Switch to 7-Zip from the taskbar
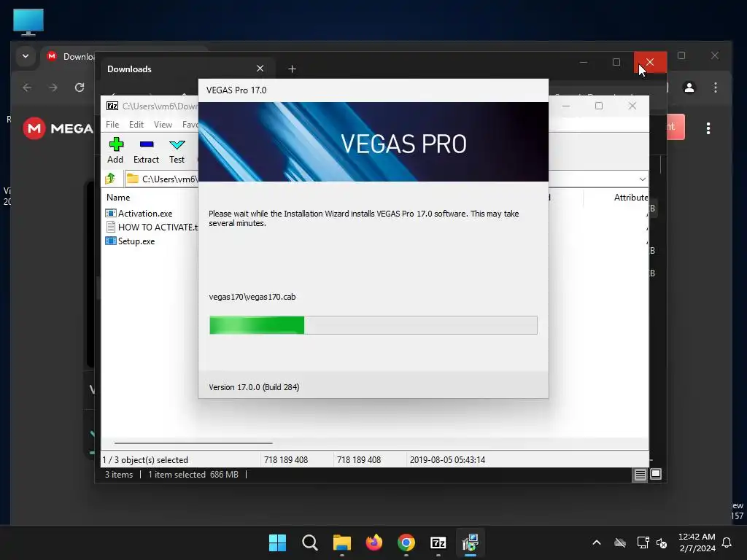Viewport: 747px width, 560px height. 438,542
